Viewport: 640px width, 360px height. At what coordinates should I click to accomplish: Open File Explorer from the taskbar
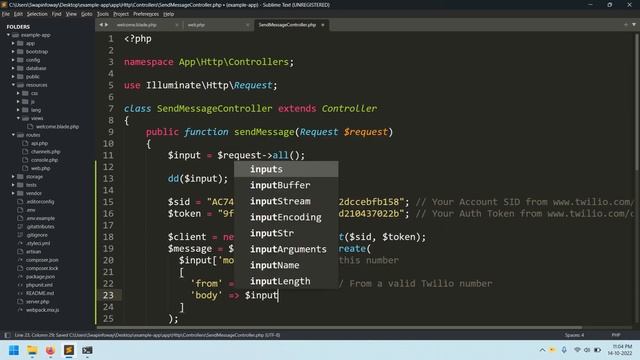[x=32, y=350]
